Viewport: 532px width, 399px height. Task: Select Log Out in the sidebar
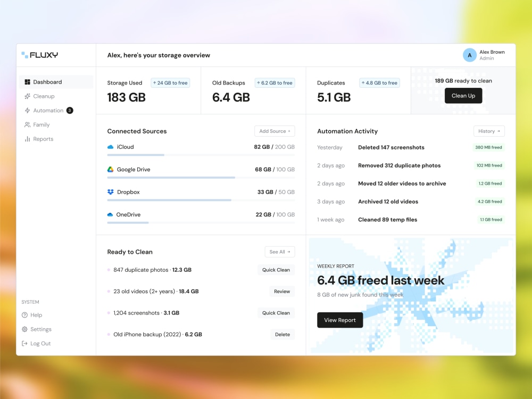(36, 343)
